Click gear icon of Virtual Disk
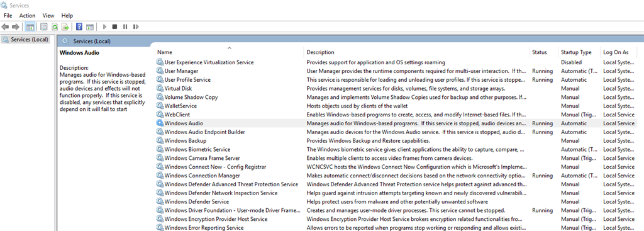The width and height of the screenshot is (644, 231). pos(160,88)
